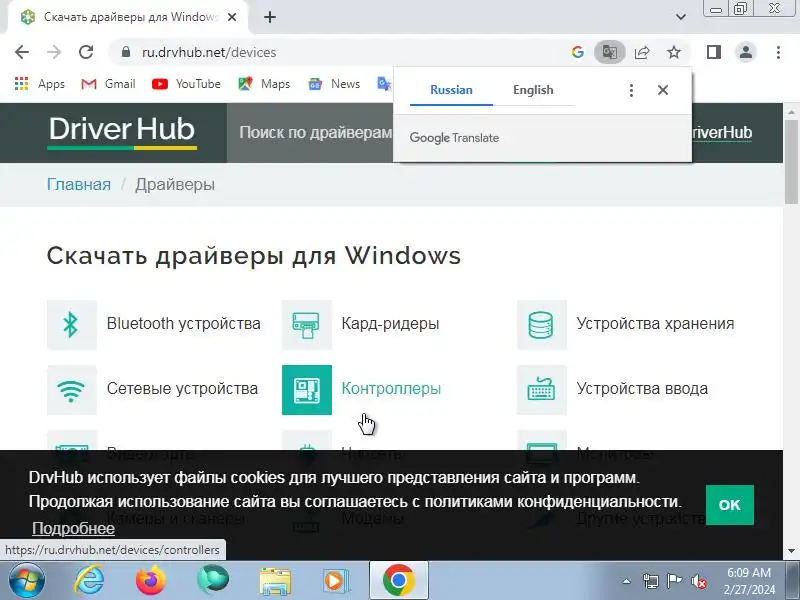Open the highlighted Контроллеры icon
800x600 pixels.
307,390
